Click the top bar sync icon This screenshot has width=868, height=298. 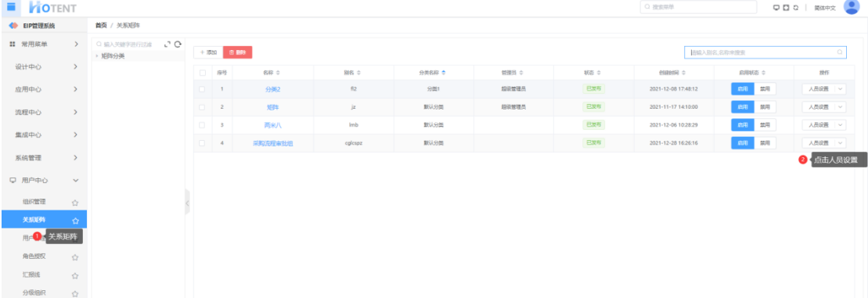[x=795, y=8]
